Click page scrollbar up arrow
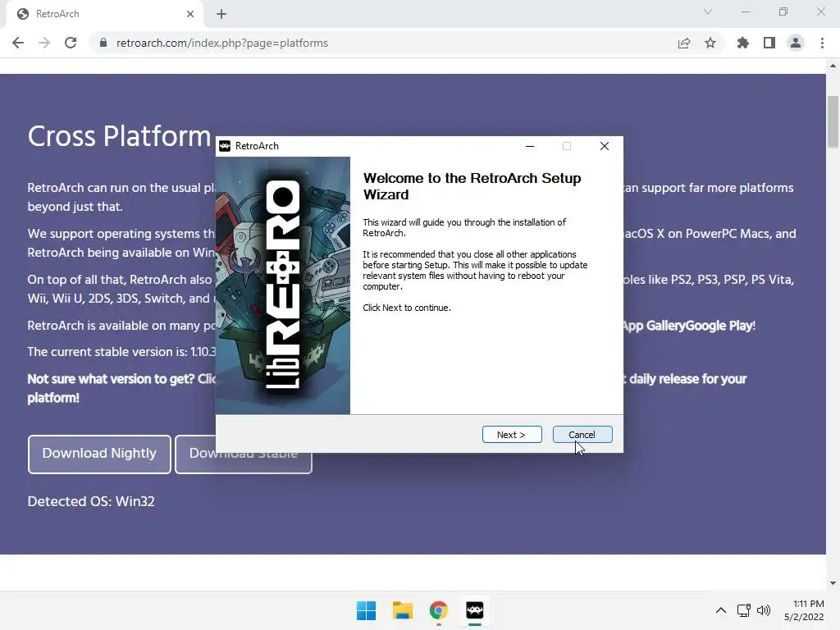 point(833,66)
